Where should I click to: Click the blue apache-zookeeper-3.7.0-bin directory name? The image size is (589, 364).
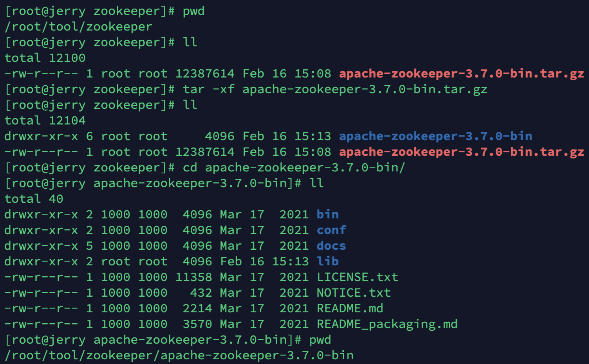435,136
